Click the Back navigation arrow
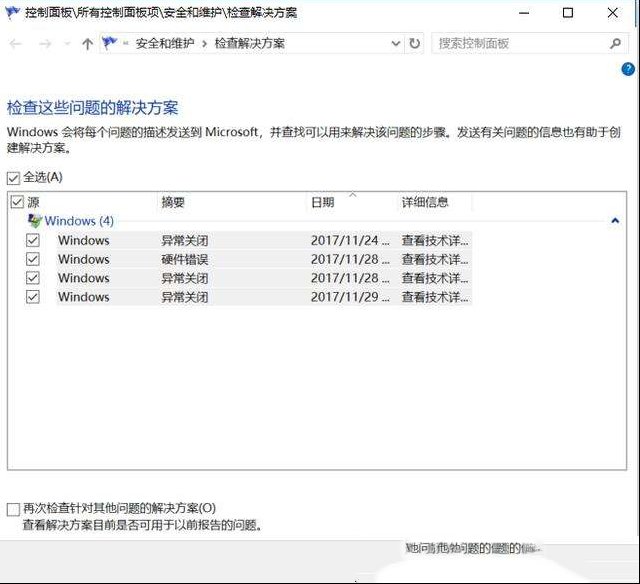640x584 pixels. [15, 43]
